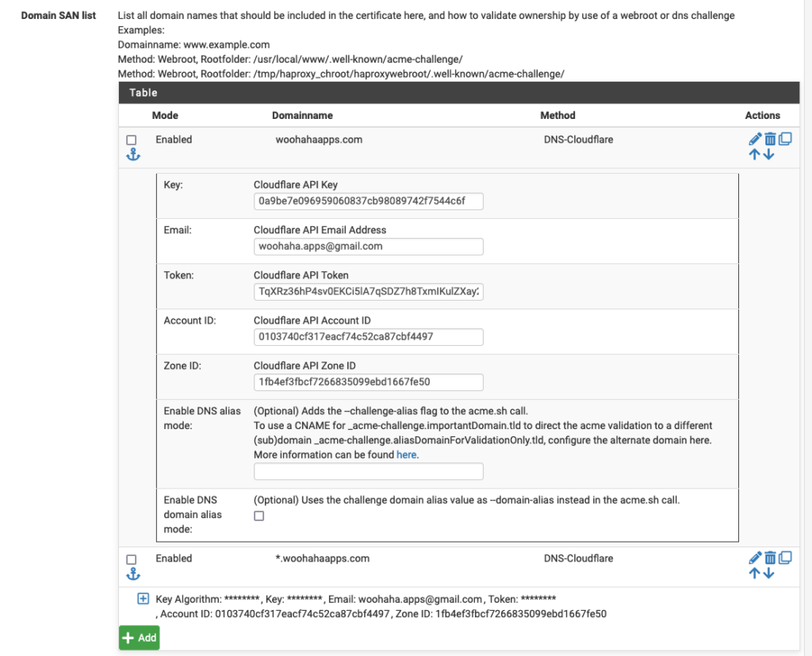Click the /usr/local/www webroot example line
Viewport: 812px width, 656px height.
(x=290, y=59)
